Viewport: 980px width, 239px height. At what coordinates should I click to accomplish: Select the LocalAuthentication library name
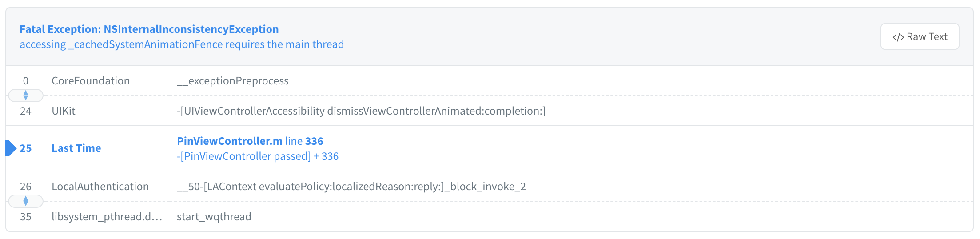100,187
